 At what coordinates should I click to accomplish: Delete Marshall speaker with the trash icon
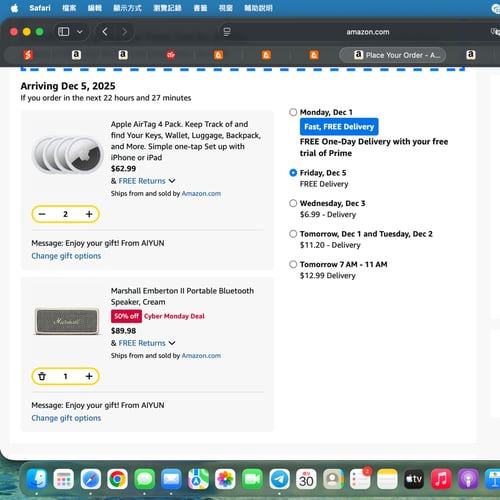point(42,376)
